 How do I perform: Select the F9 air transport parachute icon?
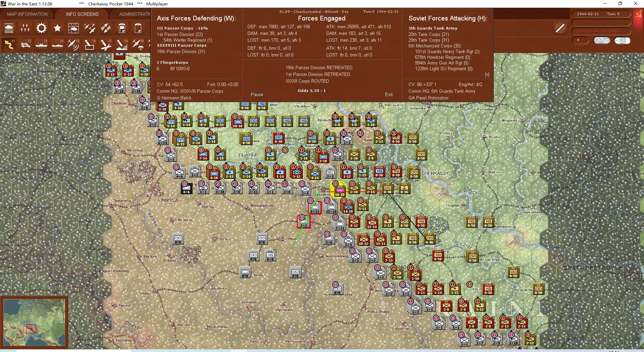(138, 44)
